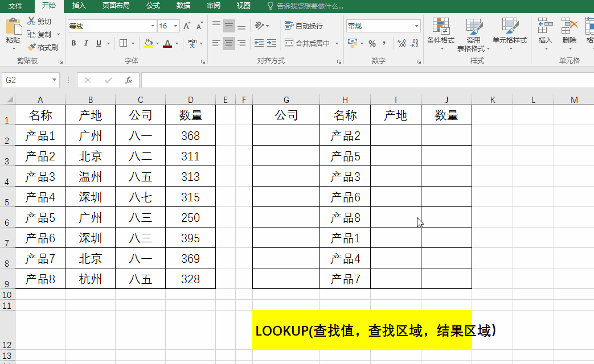Expand the Name Box G2 dropdown
This screenshot has width=594, height=364.
[x=54, y=80]
